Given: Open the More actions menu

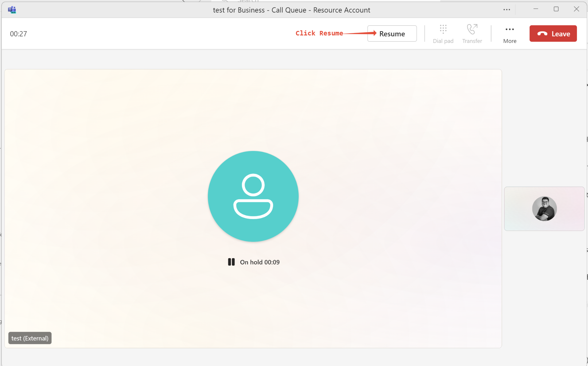Looking at the screenshot, I should point(509,29).
